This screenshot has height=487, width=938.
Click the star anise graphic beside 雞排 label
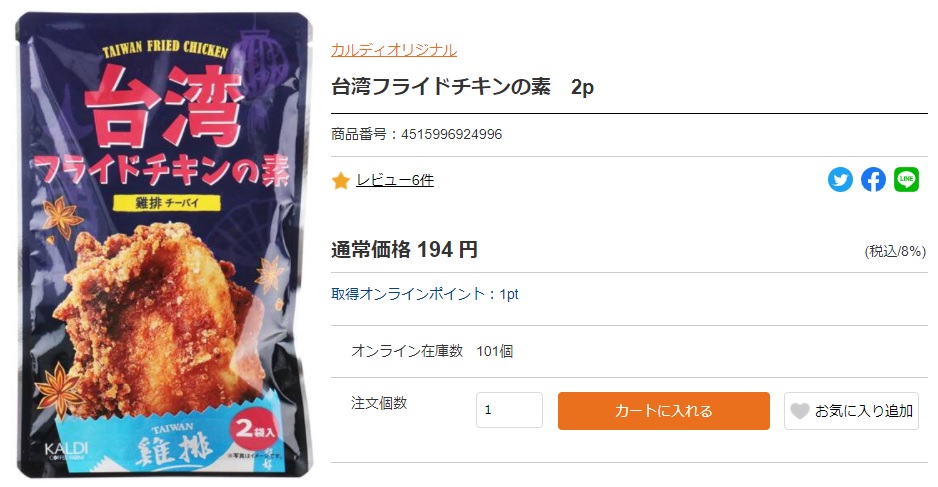click(x=62, y=217)
